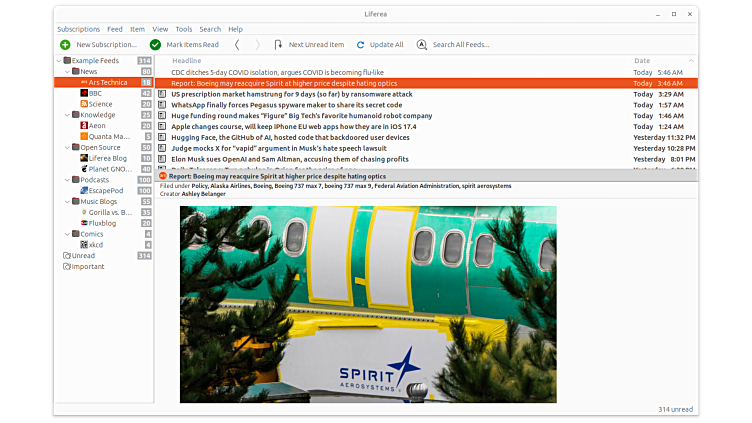Select the xkcd comics feed
The width and height of the screenshot is (752, 423).
coord(95,245)
